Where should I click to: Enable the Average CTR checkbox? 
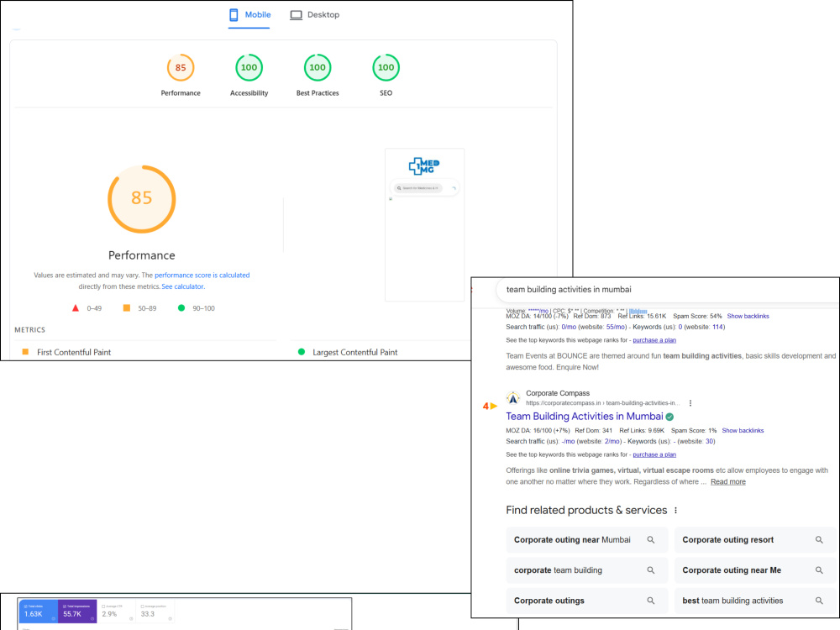[103, 606]
